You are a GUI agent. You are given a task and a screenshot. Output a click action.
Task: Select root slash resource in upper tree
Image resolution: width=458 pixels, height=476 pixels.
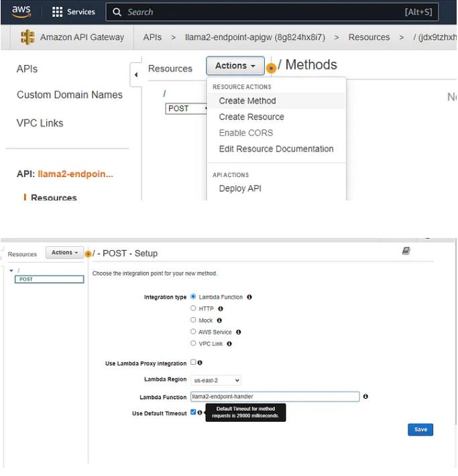click(164, 93)
